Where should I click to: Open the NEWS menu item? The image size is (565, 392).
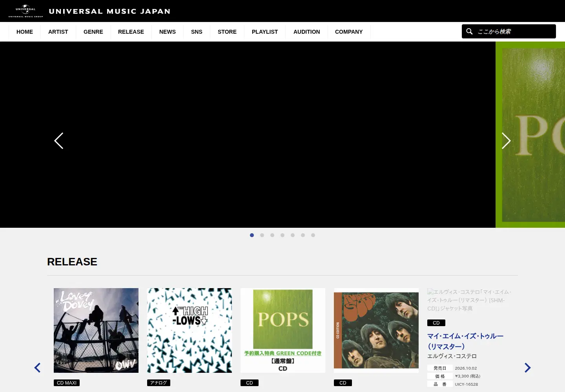tap(168, 32)
